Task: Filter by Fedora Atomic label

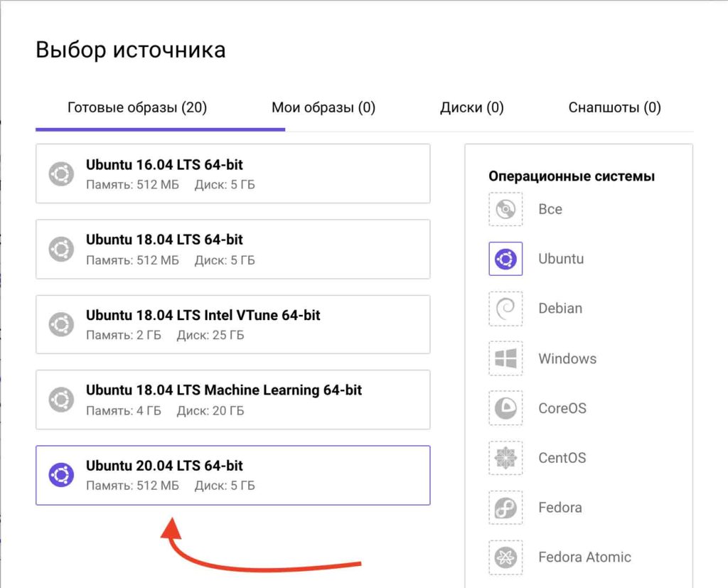Action: coord(584,557)
